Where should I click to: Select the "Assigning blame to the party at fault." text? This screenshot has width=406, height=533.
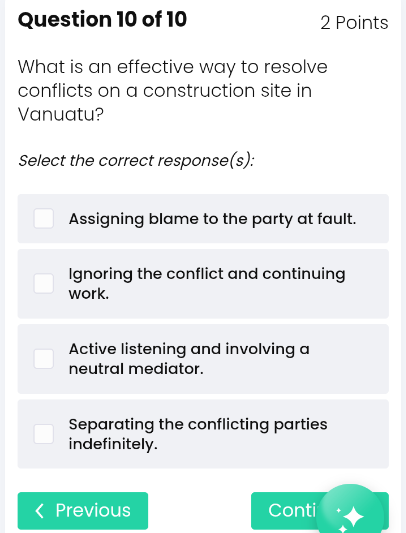tap(212, 219)
